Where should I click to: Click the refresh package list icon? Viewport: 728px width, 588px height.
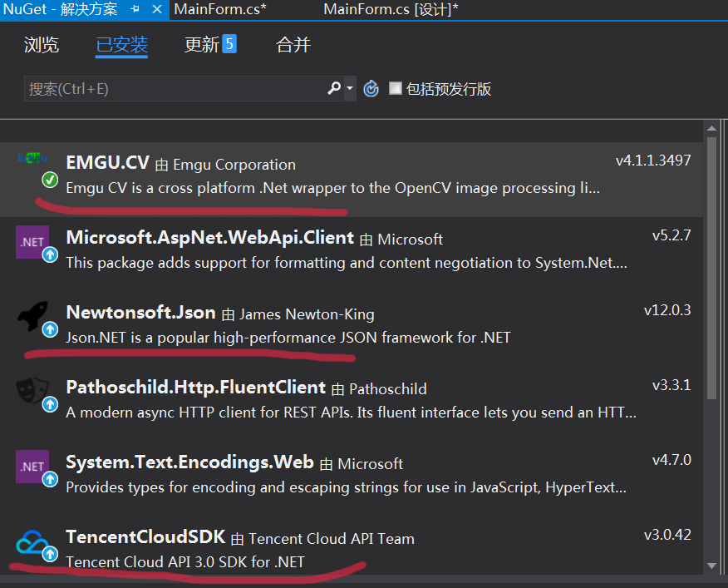[x=371, y=88]
